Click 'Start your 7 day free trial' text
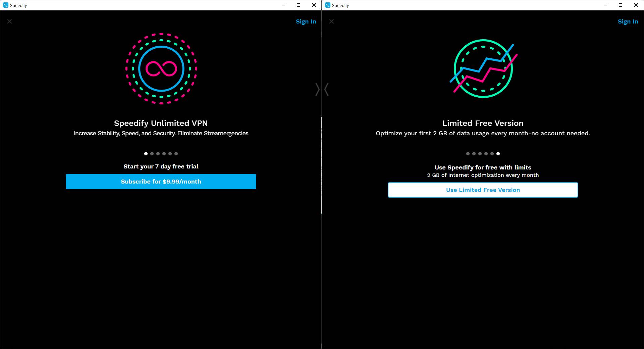 [161, 166]
